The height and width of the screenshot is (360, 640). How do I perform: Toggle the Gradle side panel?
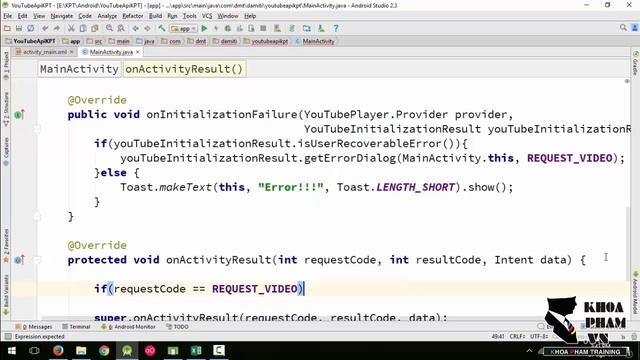(636, 64)
